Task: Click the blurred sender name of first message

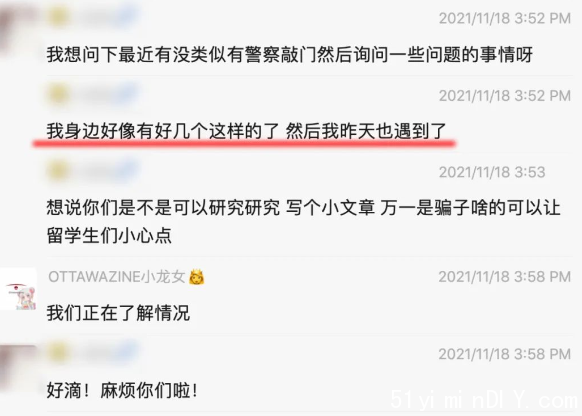Action: pos(94,16)
